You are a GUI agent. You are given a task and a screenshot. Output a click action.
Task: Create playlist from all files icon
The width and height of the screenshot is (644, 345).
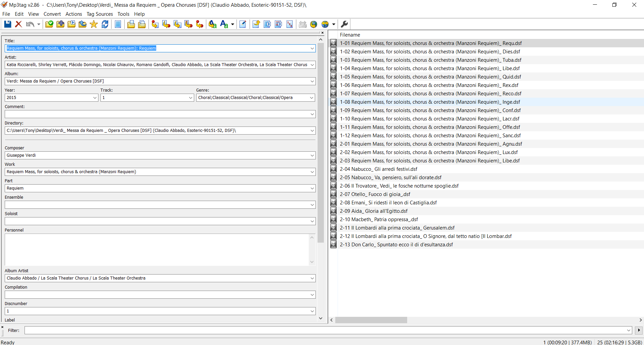(267, 24)
